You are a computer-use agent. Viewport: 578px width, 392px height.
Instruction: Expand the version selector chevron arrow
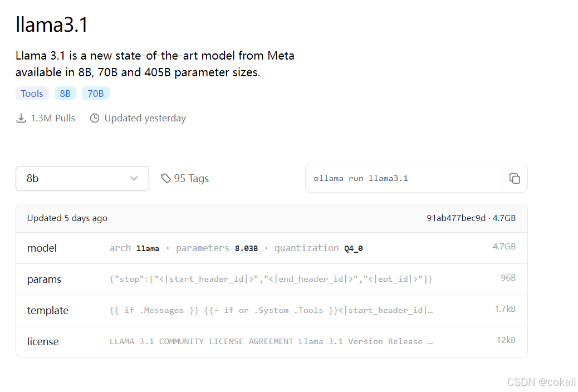point(134,179)
